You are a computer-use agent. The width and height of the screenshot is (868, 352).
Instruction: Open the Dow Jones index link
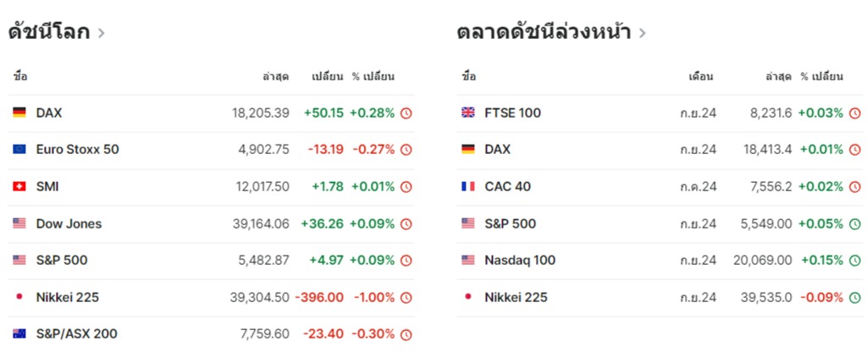(69, 223)
